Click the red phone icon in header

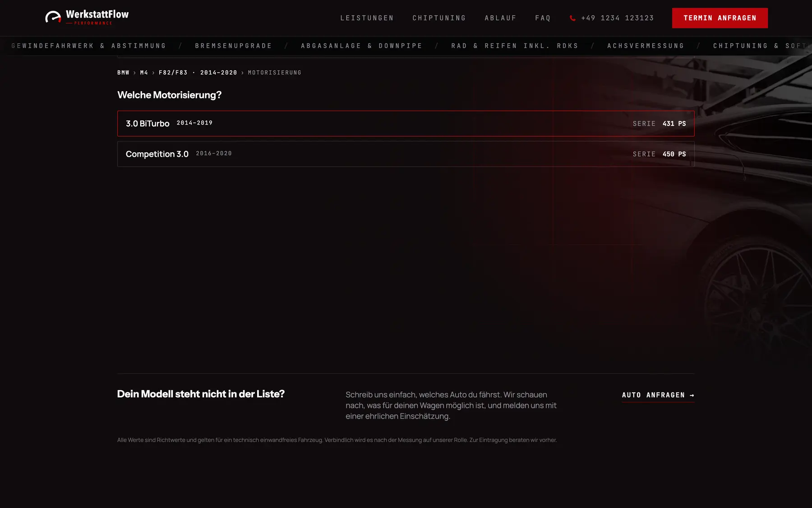click(572, 18)
